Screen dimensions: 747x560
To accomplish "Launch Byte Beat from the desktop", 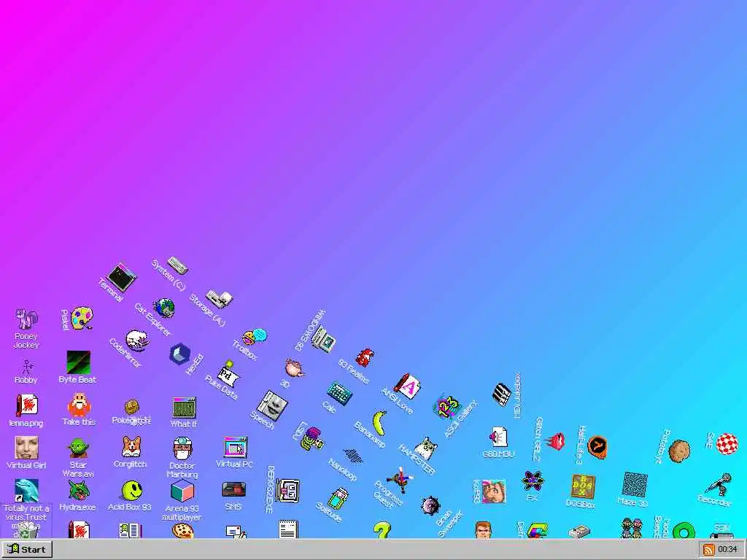I will point(78,363).
